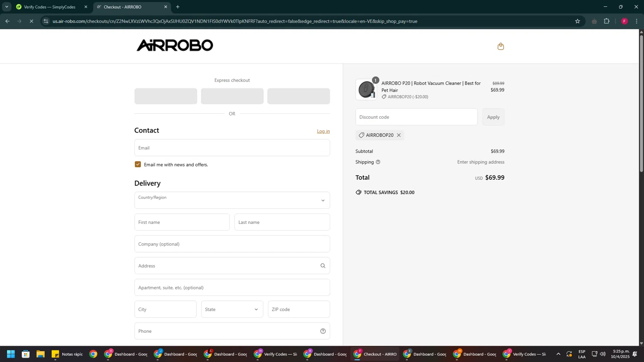Focus the Discount code field
The width and height of the screenshot is (644, 362).
(416, 117)
